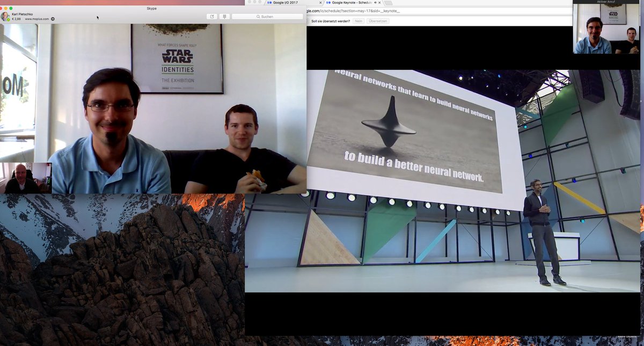The image size is (644, 346).
Task: Click the yellow minimize button of the Skype window
Action: pyautogui.click(x=7, y=8)
